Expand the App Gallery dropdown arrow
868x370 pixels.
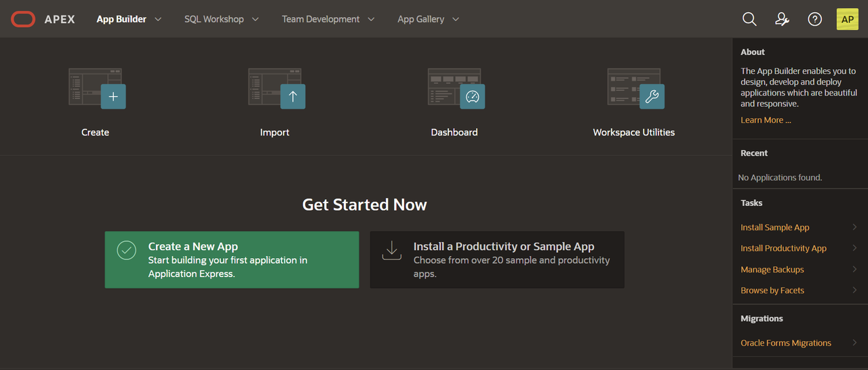456,19
